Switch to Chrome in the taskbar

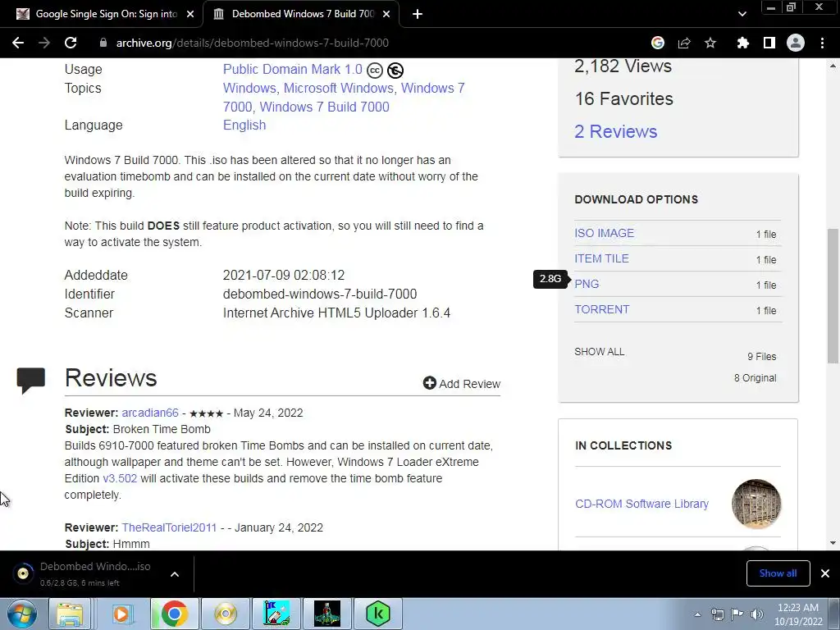coord(174,614)
